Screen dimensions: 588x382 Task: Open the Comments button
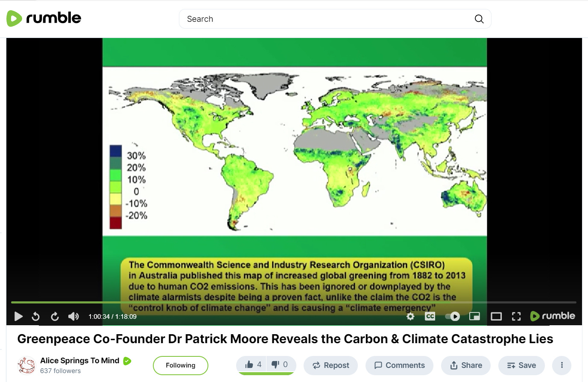pyautogui.click(x=399, y=365)
